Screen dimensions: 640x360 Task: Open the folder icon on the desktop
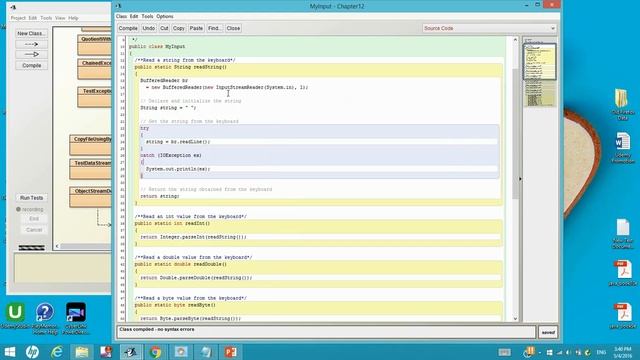click(x=622, y=104)
